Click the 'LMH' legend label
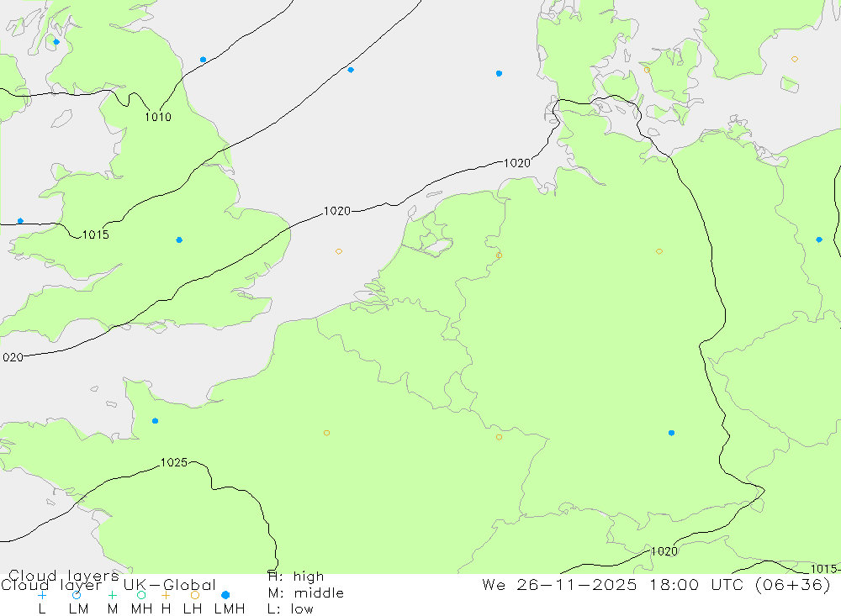 [230, 609]
